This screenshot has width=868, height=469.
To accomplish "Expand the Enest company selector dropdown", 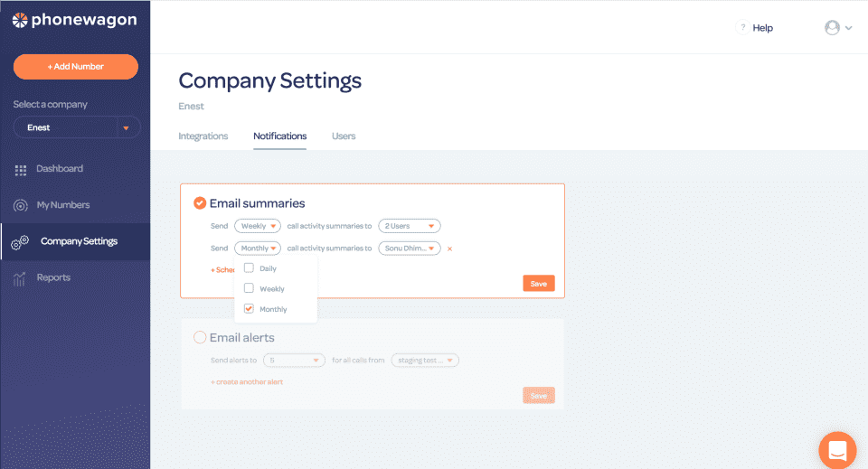I will [126, 128].
